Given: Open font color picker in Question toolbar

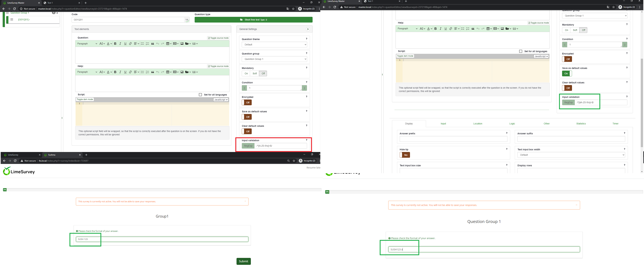Looking at the screenshot, I should pos(109,44).
